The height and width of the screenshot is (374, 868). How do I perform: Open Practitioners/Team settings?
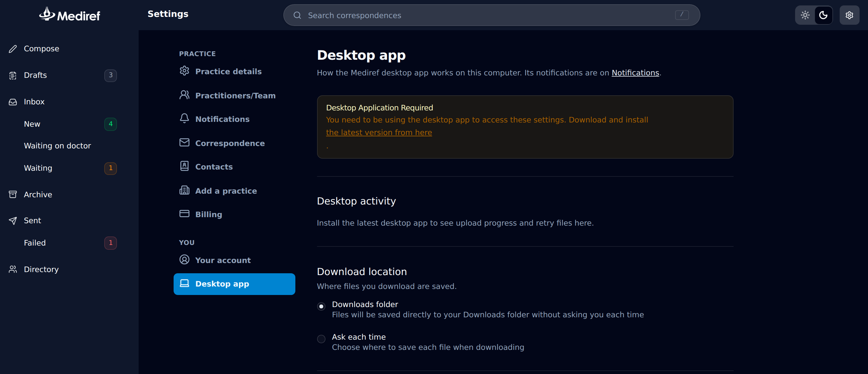click(x=234, y=95)
